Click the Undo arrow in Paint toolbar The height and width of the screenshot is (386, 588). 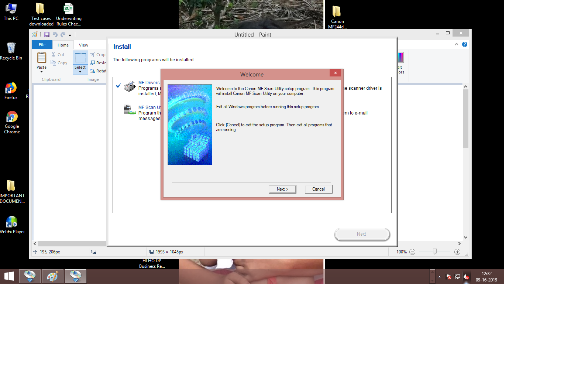[55, 35]
